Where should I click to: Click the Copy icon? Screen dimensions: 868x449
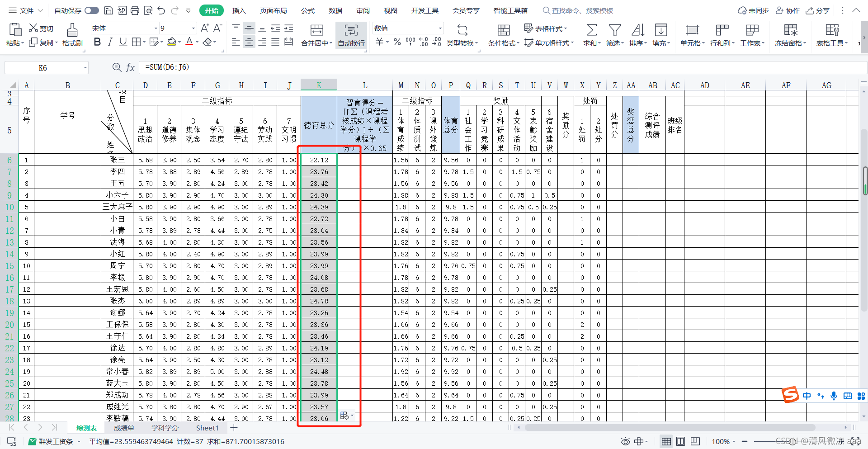tap(33, 42)
